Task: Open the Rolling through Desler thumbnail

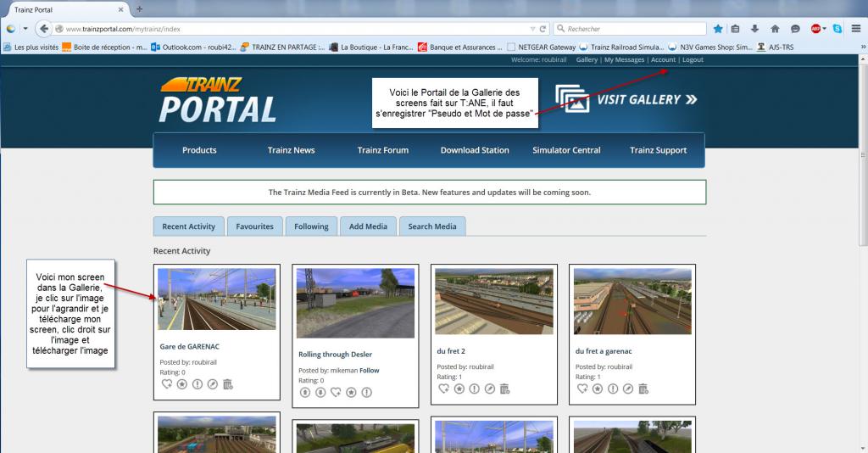Action: coord(355,303)
